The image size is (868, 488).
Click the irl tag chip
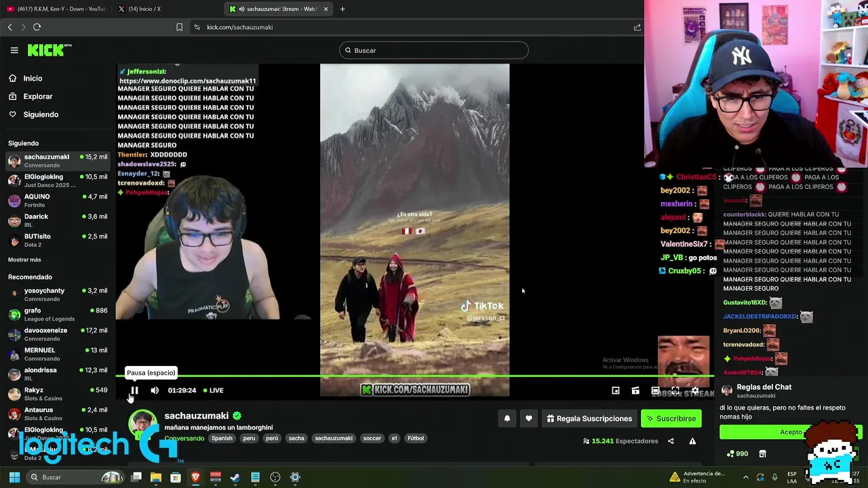click(394, 439)
